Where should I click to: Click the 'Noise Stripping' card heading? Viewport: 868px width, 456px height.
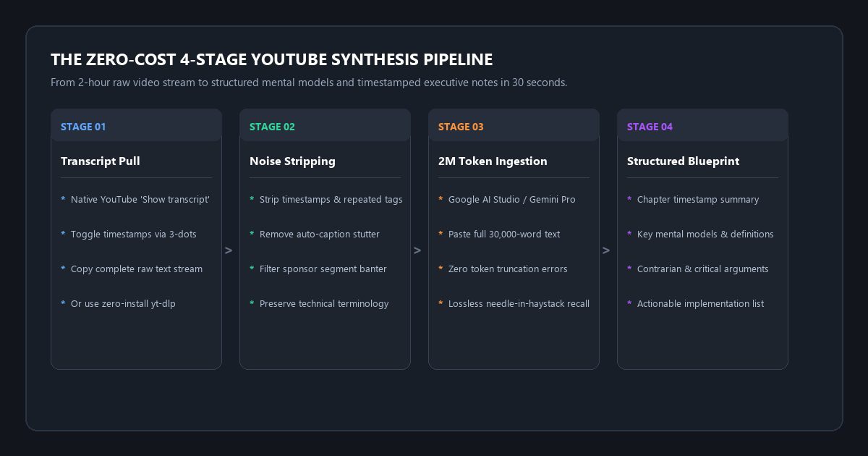pos(292,161)
